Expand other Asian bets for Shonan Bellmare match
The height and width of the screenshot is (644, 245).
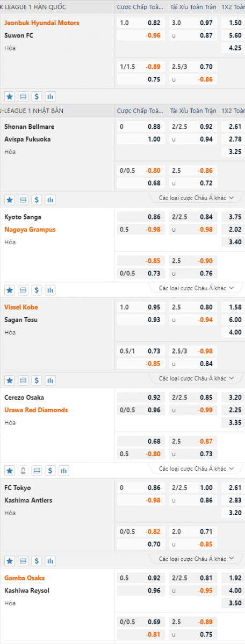pyautogui.click(x=196, y=198)
